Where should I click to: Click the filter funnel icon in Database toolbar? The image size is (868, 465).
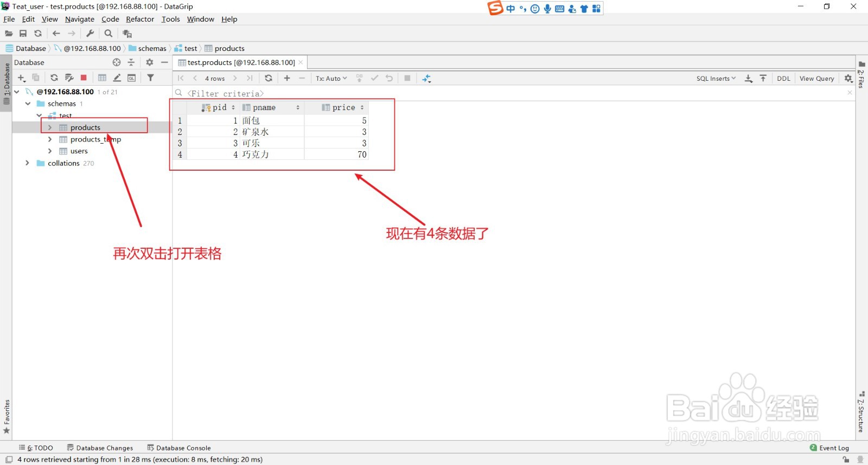151,78
